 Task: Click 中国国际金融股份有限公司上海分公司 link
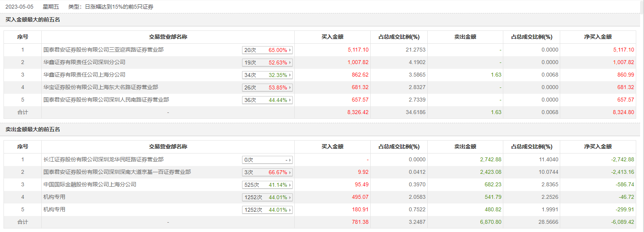point(90,184)
